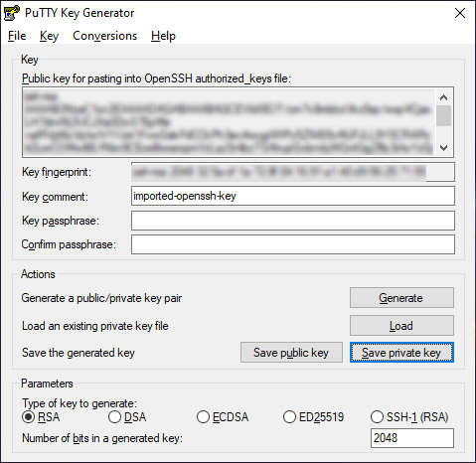Click the Key fingerprint field
This screenshot has height=463, width=476.
coord(293,172)
